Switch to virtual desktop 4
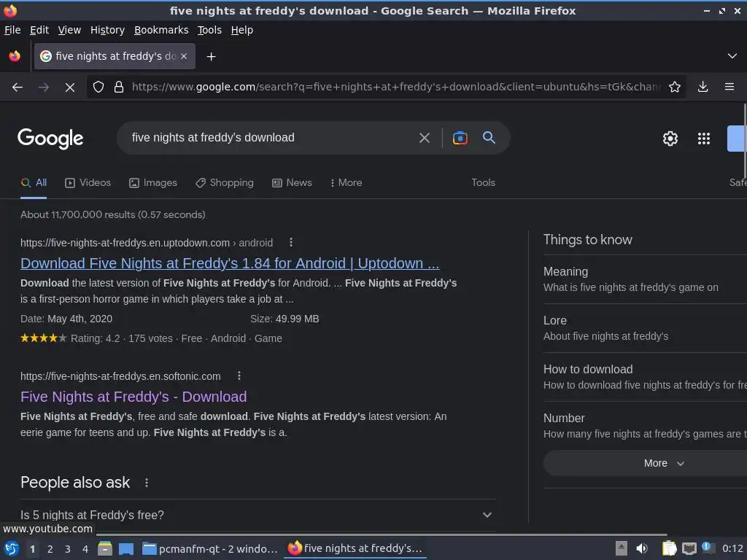Viewport: 747px width, 560px height. (x=85, y=549)
